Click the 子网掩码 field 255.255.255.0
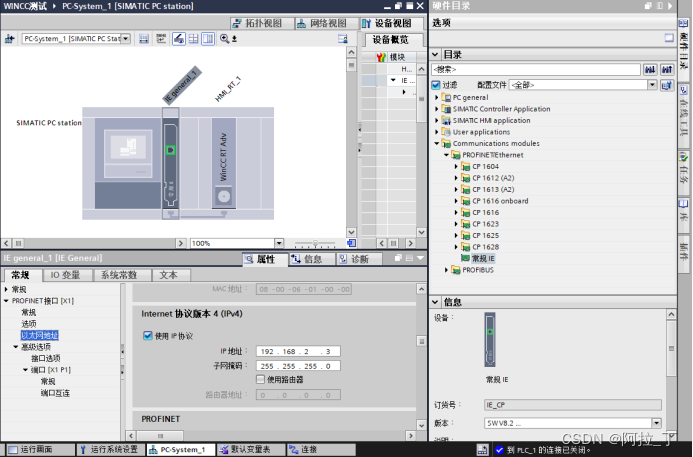The width and height of the screenshot is (693, 457). coord(298,366)
